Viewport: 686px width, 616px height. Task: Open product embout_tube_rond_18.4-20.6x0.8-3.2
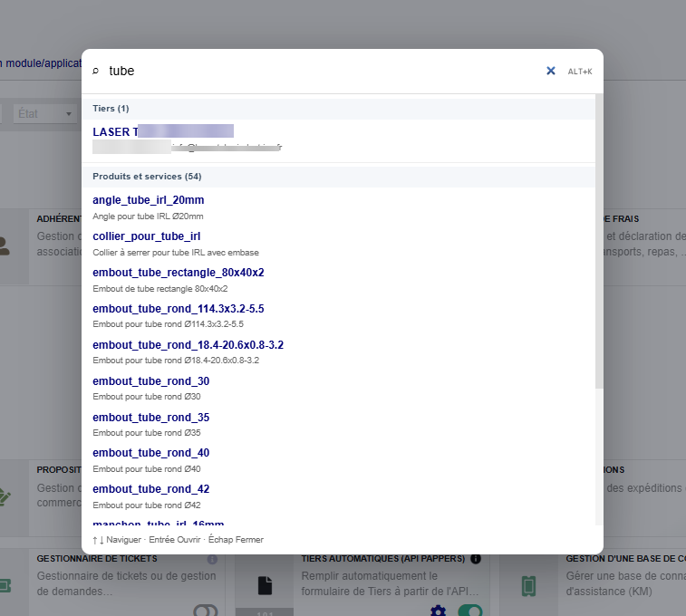coord(188,345)
